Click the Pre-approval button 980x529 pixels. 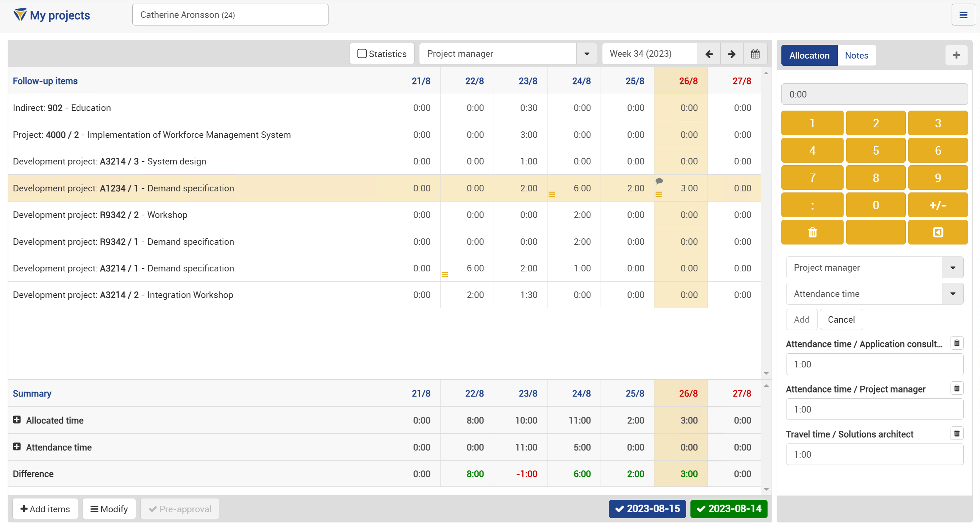180,509
